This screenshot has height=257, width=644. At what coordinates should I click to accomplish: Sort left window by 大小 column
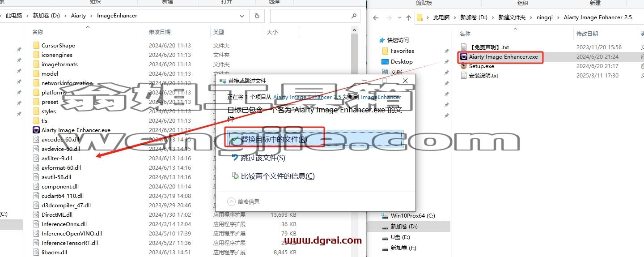pos(272,32)
